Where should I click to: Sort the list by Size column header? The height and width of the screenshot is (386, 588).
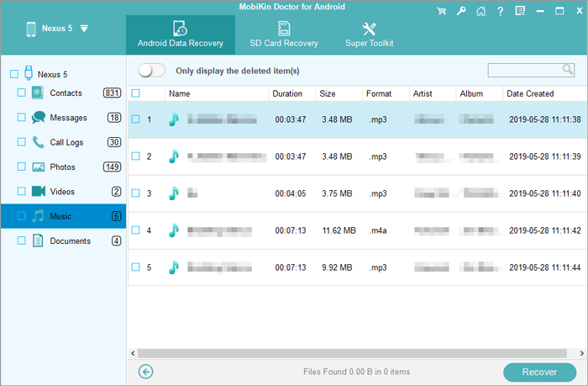click(x=328, y=93)
